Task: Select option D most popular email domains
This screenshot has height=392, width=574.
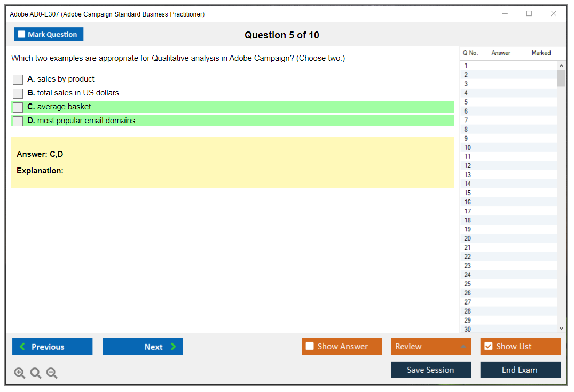Action: coord(18,121)
